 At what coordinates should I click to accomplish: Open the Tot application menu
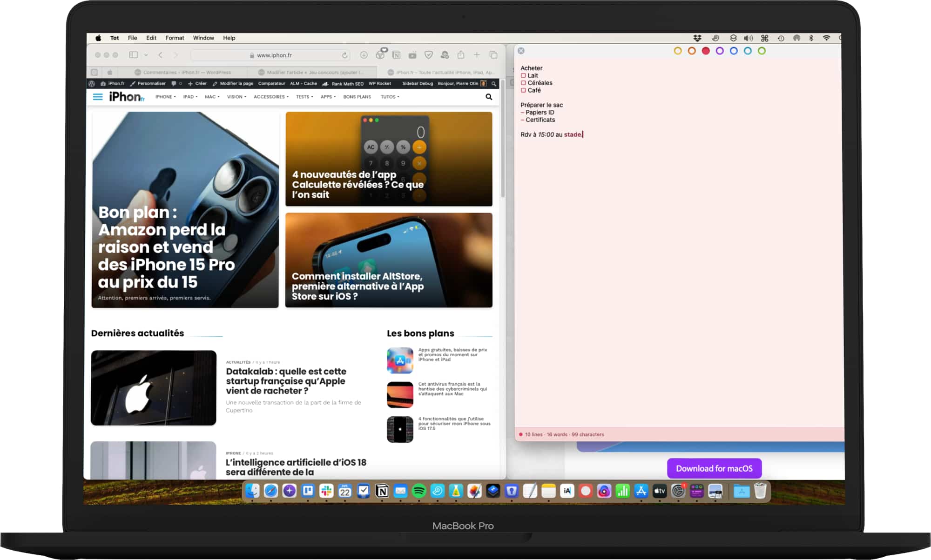[115, 38]
